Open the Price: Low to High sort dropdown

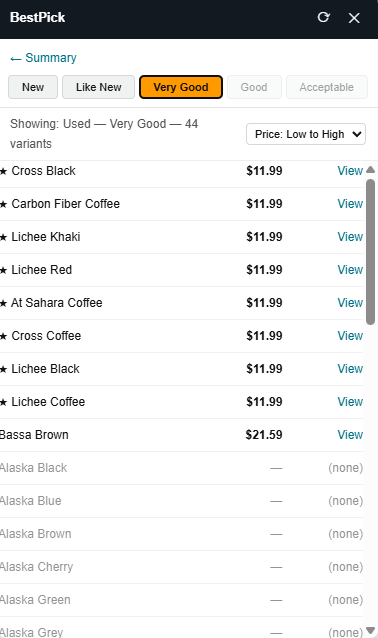click(306, 134)
